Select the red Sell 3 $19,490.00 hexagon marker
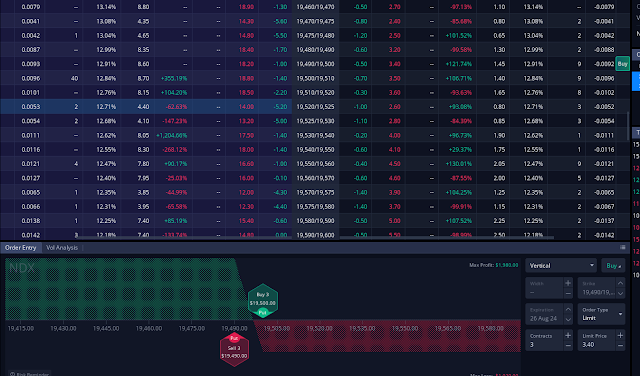 click(x=234, y=350)
